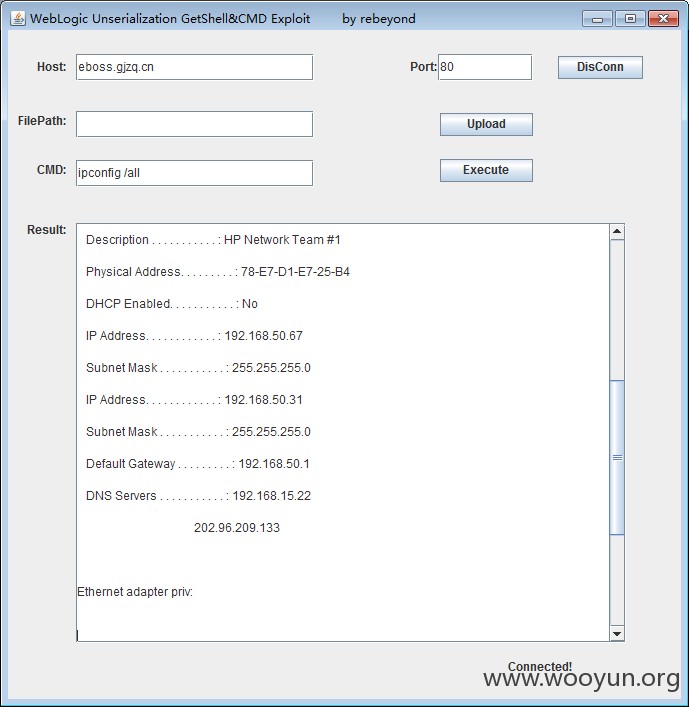Click the Physical Address 78-E7-D1-E7-25-B4 line

[218, 272]
